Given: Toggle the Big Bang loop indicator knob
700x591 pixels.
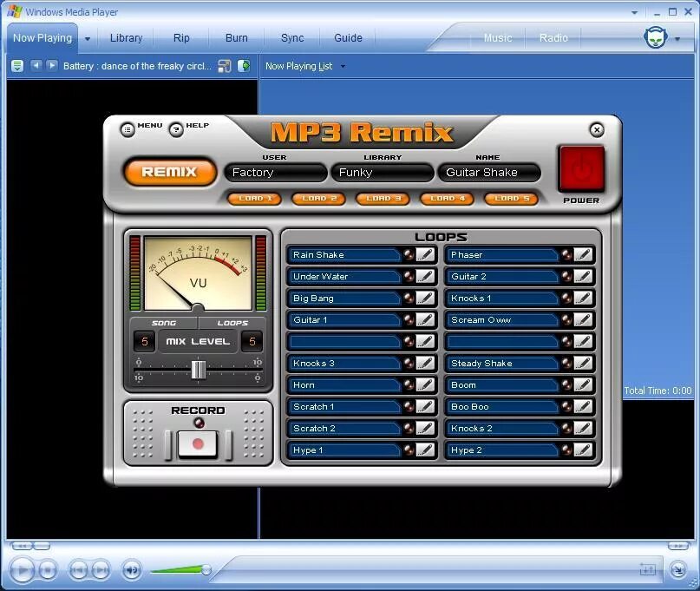Looking at the screenshot, I should (409, 298).
